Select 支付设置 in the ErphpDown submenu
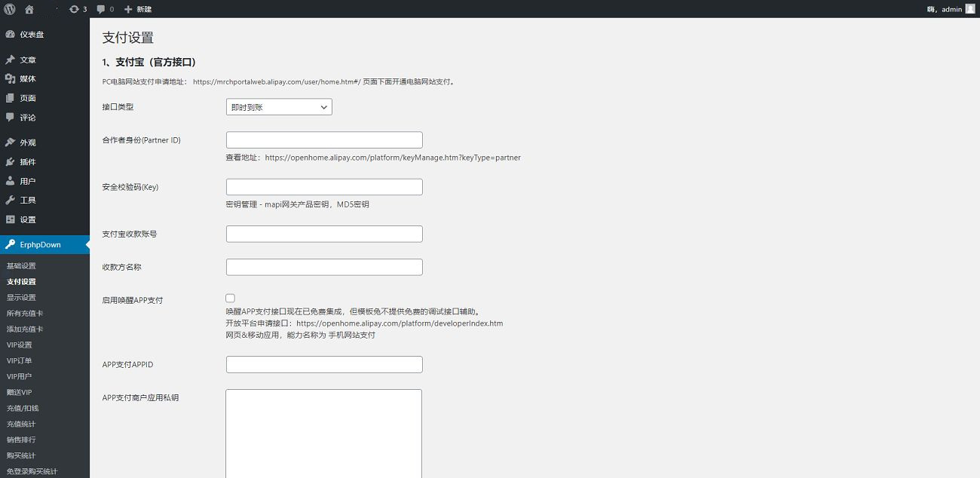This screenshot has height=478, width=980. coord(21,282)
